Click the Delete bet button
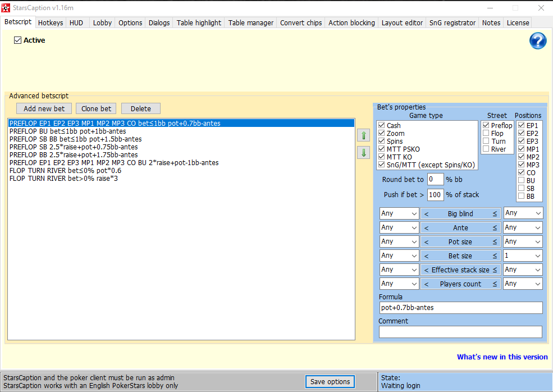Image resolution: width=553 pixels, height=392 pixels. pyautogui.click(x=141, y=109)
